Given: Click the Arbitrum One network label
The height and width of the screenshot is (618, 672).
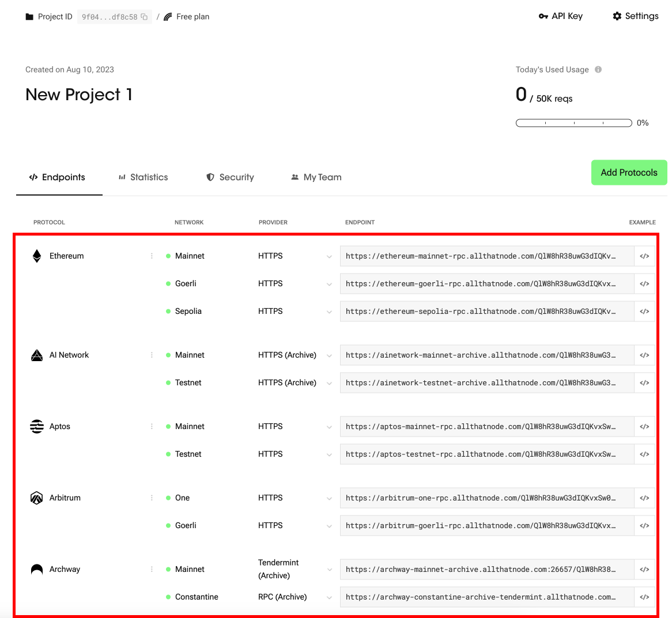Looking at the screenshot, I should pos(182,498).
